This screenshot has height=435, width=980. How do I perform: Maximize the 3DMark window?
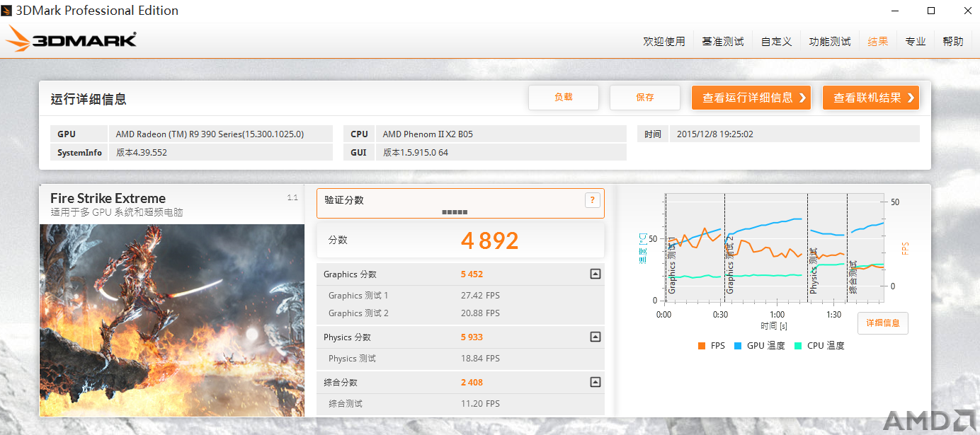coord(931,11)
